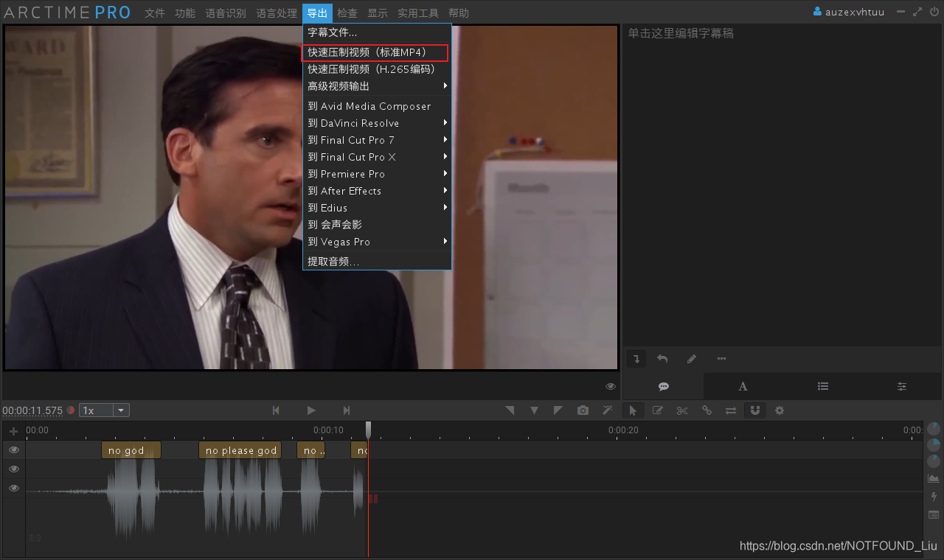Screen dimensions: 944x560
Task: Toggle the eye icon below the video preview
Action: point(611,386)
